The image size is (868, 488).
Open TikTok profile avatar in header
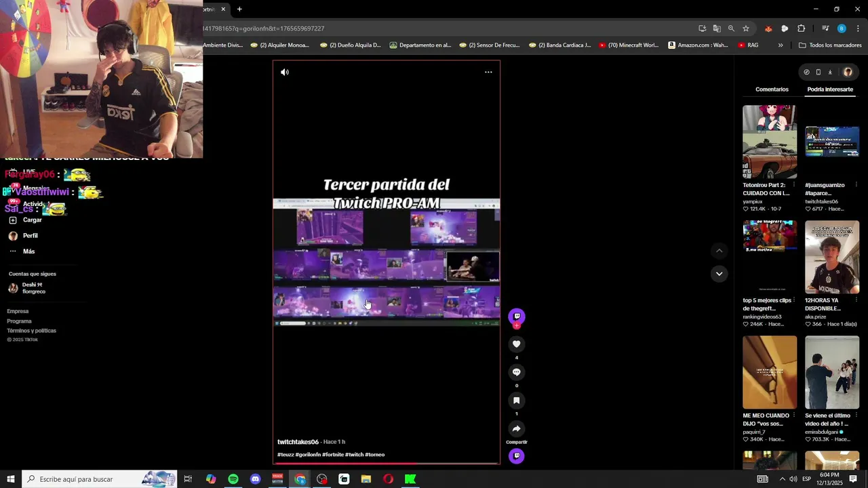(848, 72)
